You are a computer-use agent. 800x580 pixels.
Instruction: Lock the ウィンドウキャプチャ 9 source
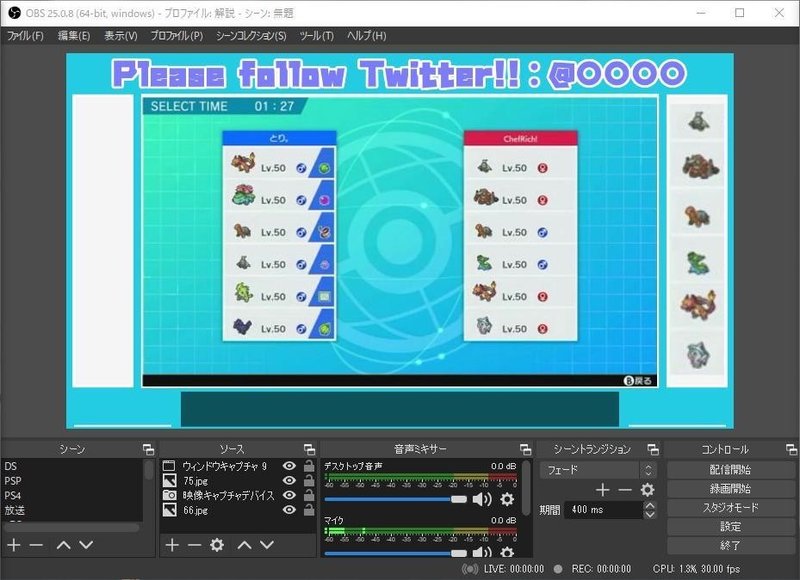[309, 466]
